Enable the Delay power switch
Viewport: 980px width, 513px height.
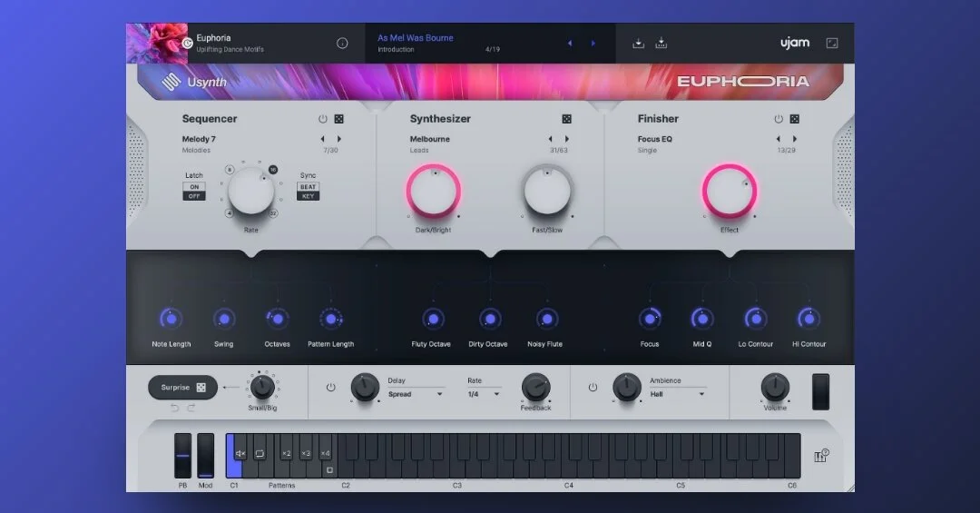click(x=330, y=388)
